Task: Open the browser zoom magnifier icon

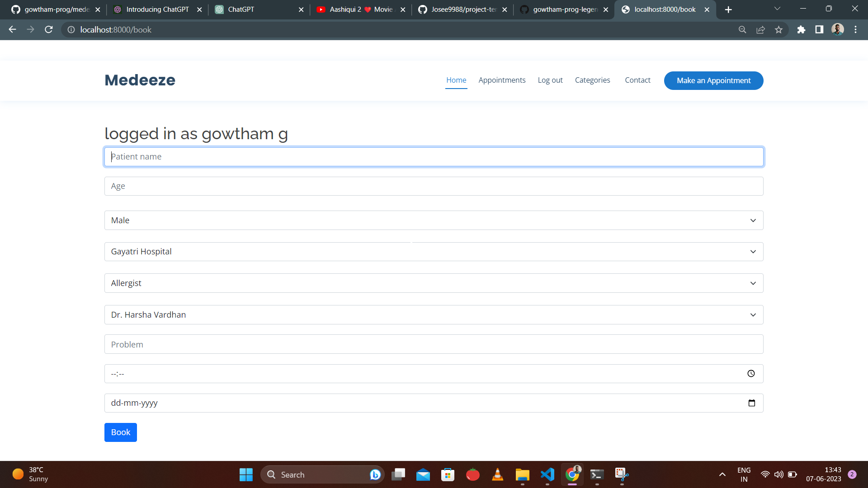Action: [742, 30]
